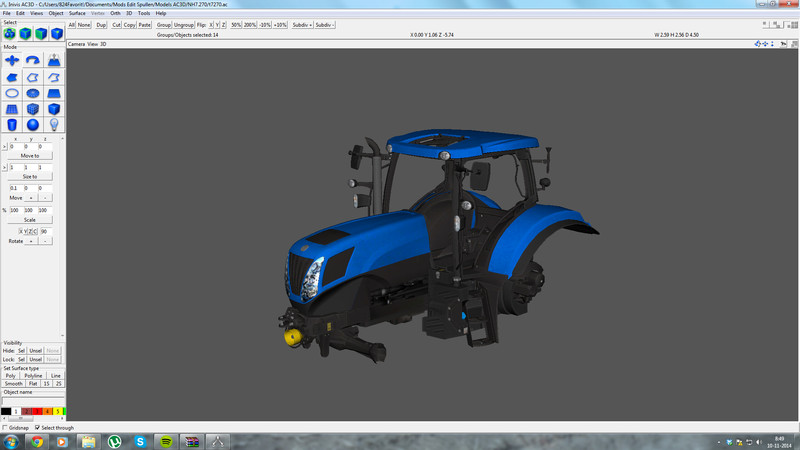800x450 pixels.
Task: Toggle the Select through checkbox
Action: (36, 427)
